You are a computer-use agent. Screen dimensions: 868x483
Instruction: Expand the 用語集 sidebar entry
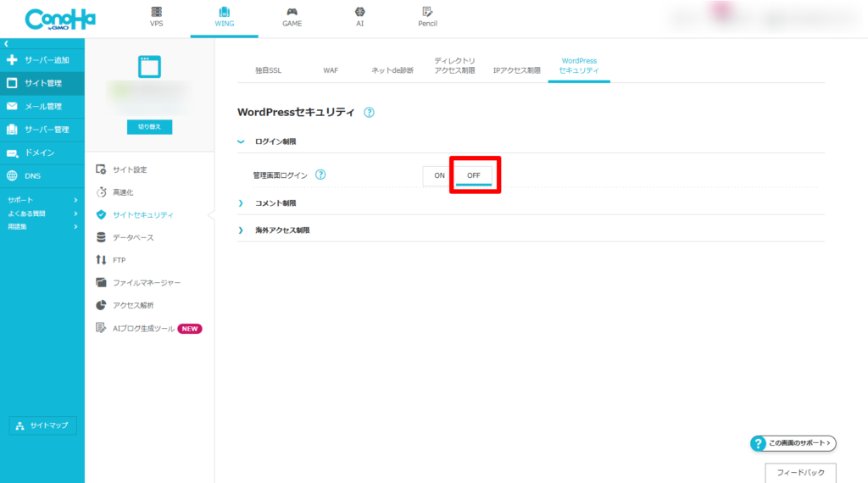click(42, 227)
